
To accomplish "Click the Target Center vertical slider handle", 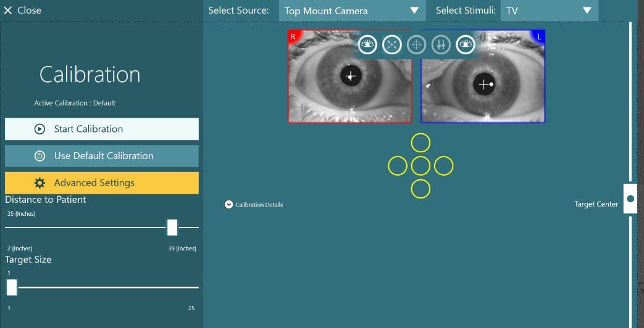I will (x=630, y=199).
